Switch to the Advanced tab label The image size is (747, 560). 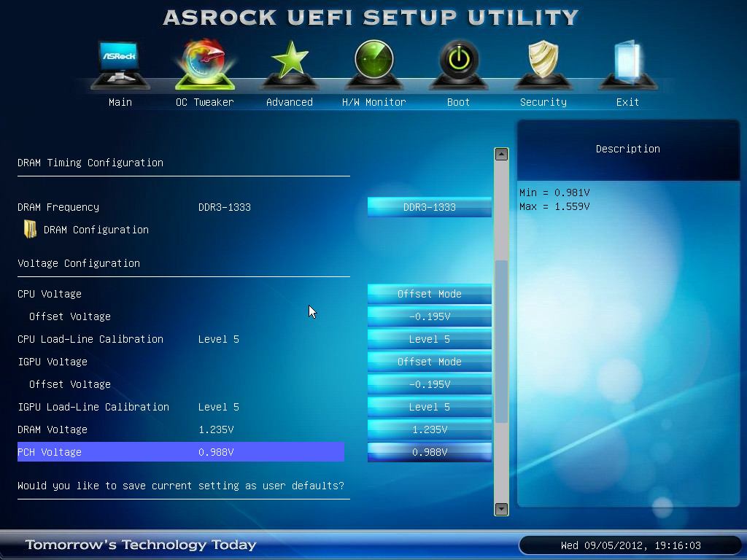289,102
